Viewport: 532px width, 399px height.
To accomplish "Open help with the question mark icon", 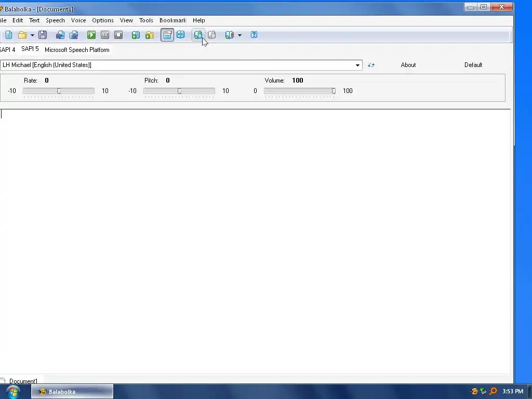I will click(x=254, y=35).
